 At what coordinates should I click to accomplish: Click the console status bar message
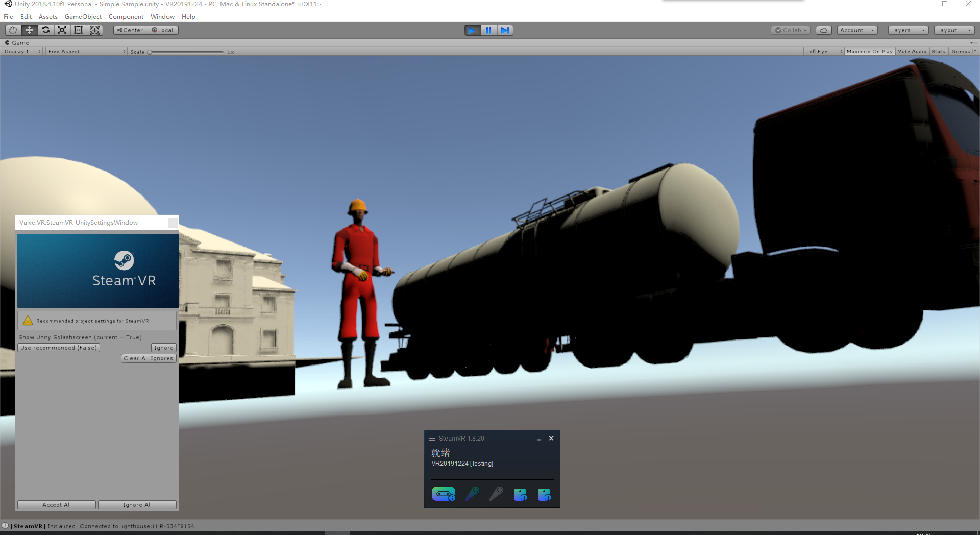point(102,526)
